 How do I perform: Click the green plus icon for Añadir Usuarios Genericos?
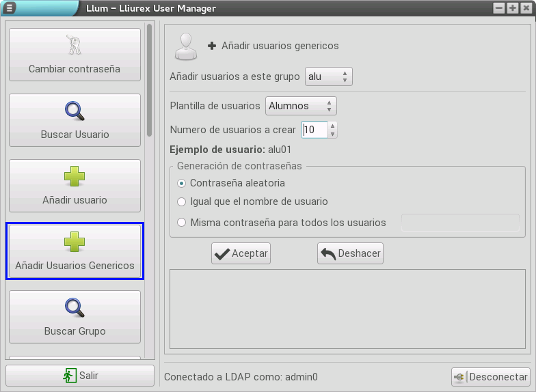(74, 242)
